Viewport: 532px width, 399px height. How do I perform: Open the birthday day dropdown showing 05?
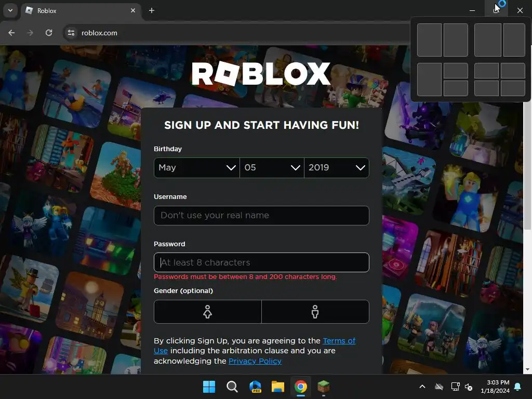click(x=272, y=168)
